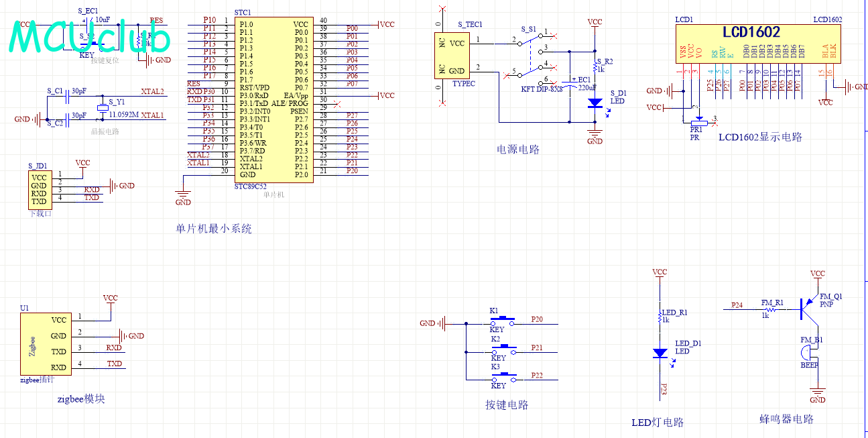Click the LED_D1 diode symbol
Screen dimensions: 868x438
point(660,352)
